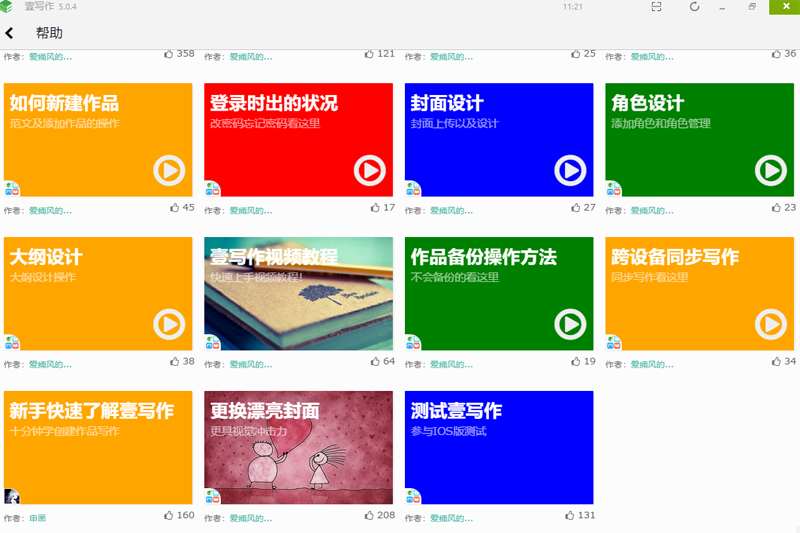Image resolution: width=800 pixels, height=533 pixels.
Task: Click the back arrow beside 帮助
Action: [10, 33]
